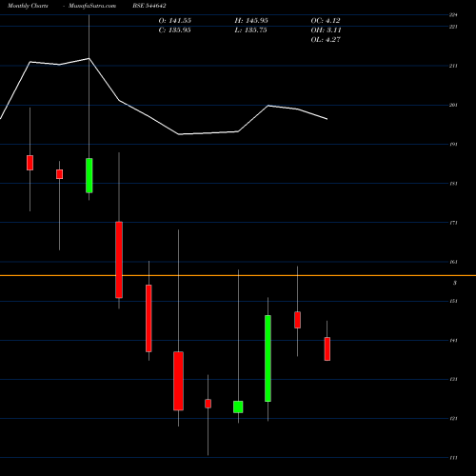The width and height of the screenshot is (476, 476).
Task: Click the green candle with the tallest wick
Action: pos(89,175)
